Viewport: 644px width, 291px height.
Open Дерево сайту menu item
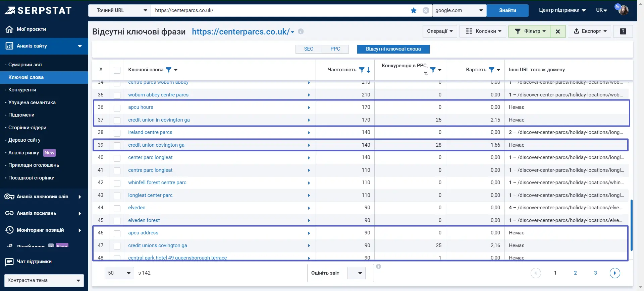[x=24, y=140]
